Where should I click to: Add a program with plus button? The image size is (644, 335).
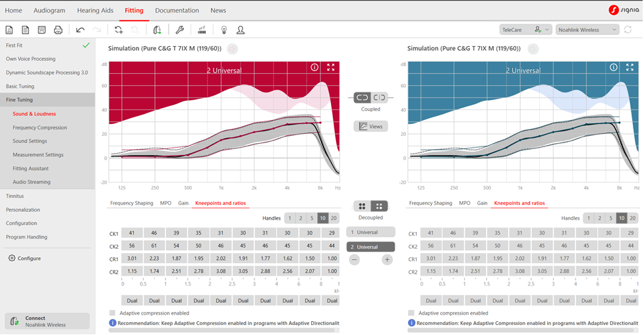(x=387, y=260)
